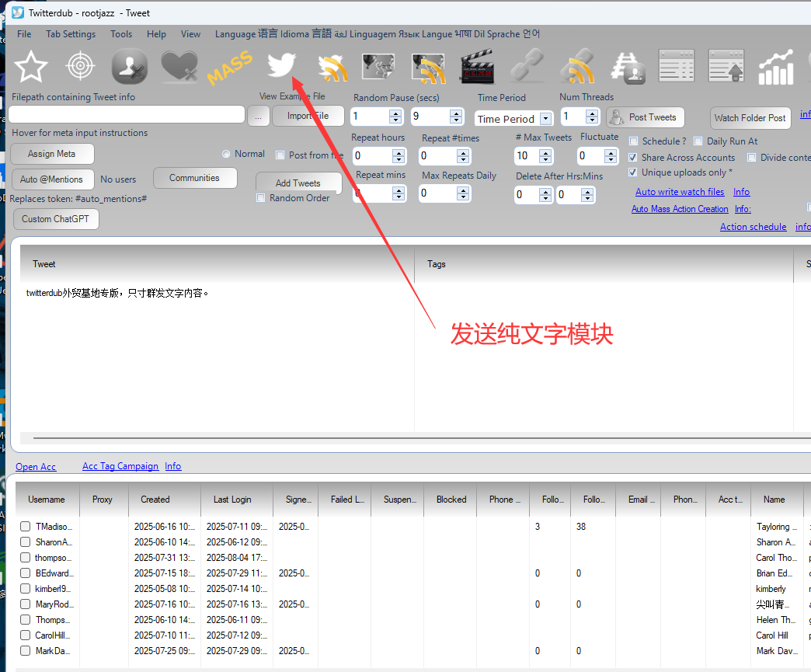Screen dimensions: 811x672
Task: Enable the Schedule ? checkbox
Action: pos(634,141)
